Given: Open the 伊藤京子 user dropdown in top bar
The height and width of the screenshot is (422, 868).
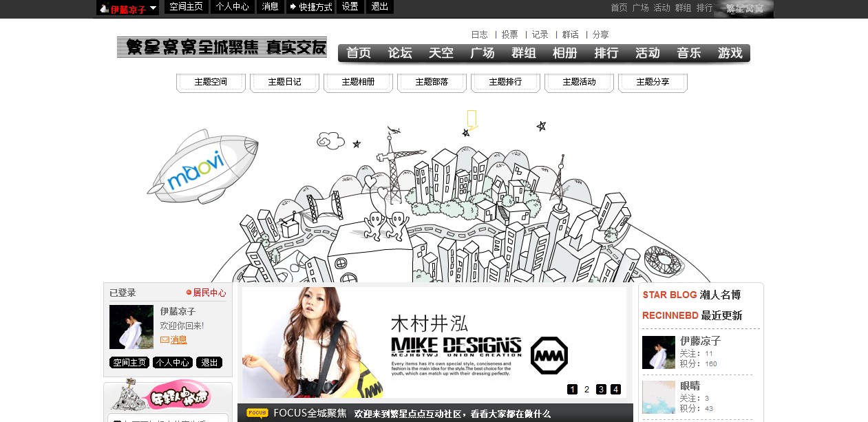Looking at the screenshot, I should click(127, 8).
